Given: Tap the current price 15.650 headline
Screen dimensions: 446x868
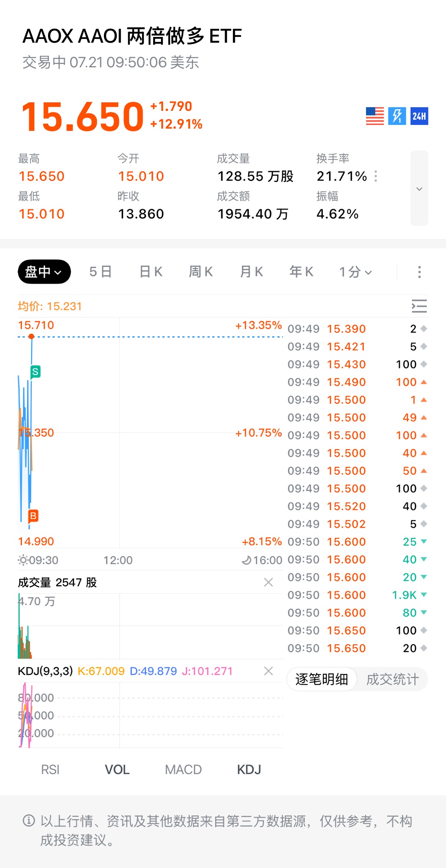Looking at the screenshot, I should pos(83,117).
